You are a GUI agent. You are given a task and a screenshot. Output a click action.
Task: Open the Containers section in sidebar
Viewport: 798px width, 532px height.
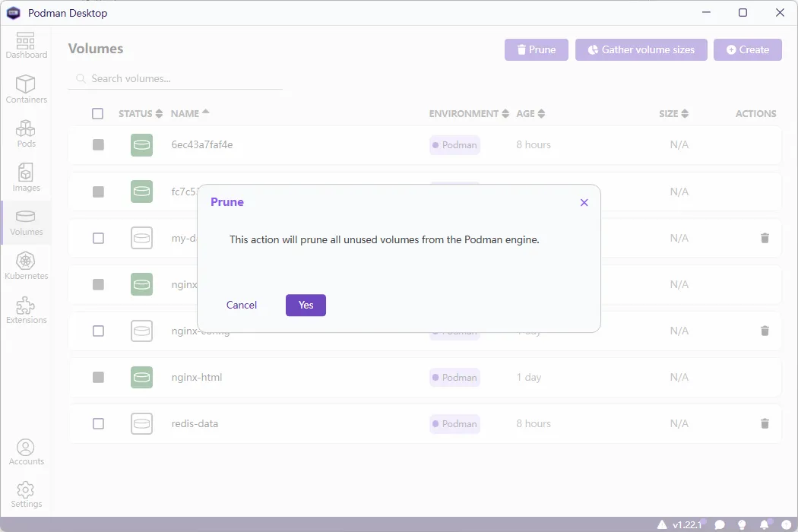[26, 89]
